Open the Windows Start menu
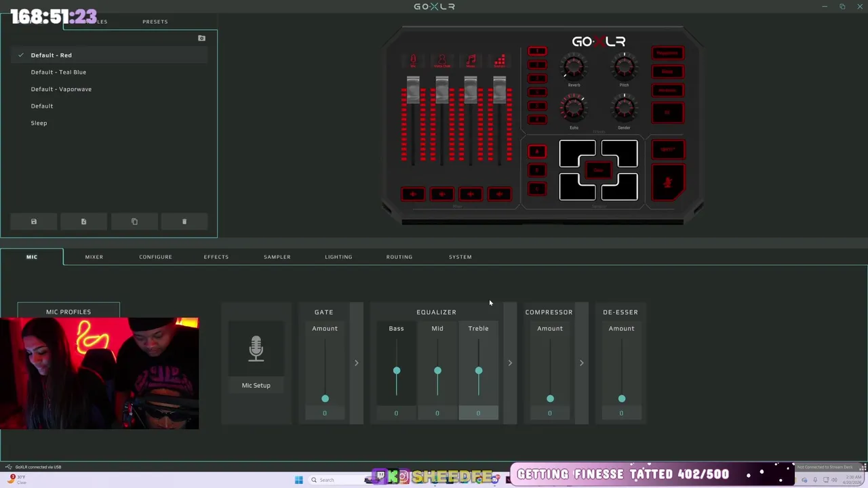This screenshot has height=488, width=868. [x=298, y=480]
